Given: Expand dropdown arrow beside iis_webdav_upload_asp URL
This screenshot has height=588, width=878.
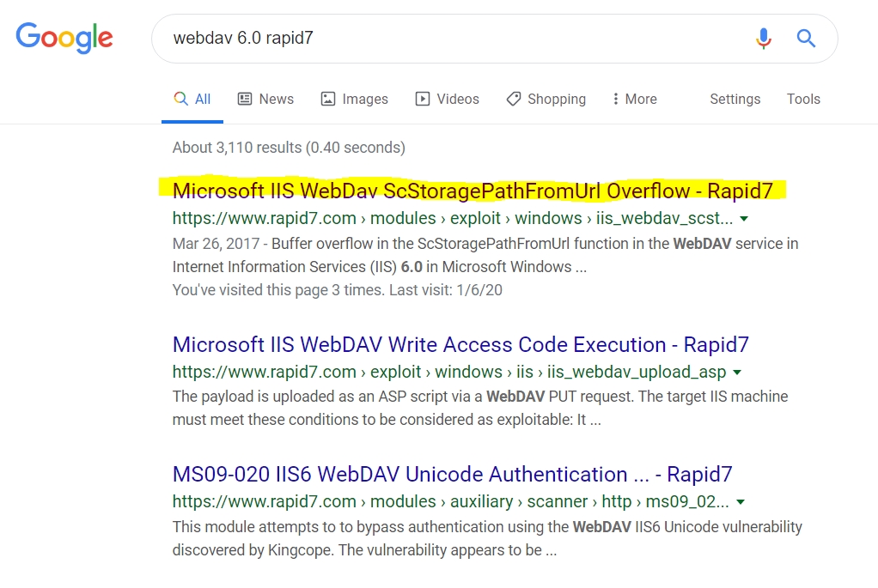Looking at the screenshot, I should tap(737, 373).
